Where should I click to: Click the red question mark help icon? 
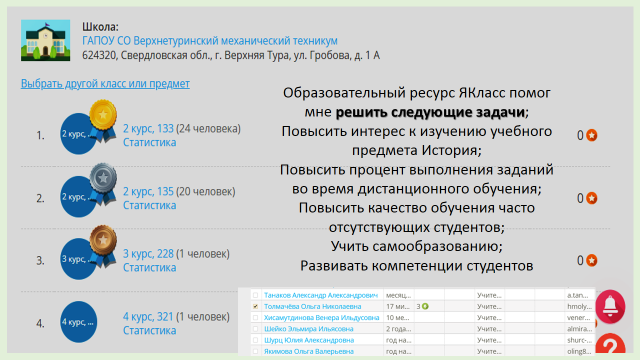(611, 345)
